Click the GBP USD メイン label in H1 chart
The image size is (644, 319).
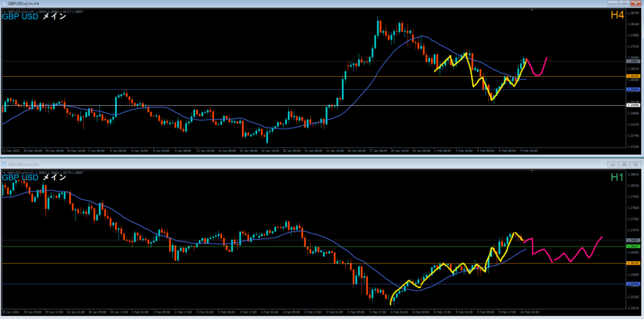(35, 177)
